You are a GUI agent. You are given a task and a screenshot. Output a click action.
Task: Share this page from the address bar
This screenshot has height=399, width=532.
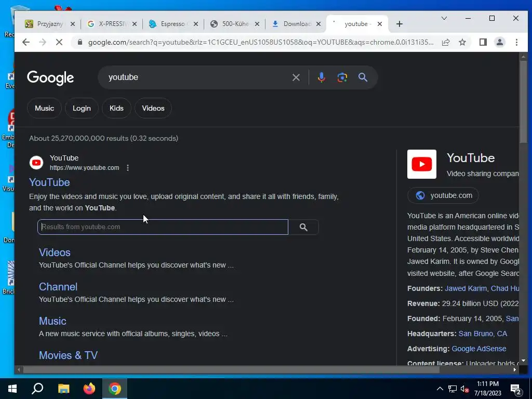pyautogui.click(x=446, y=42)
